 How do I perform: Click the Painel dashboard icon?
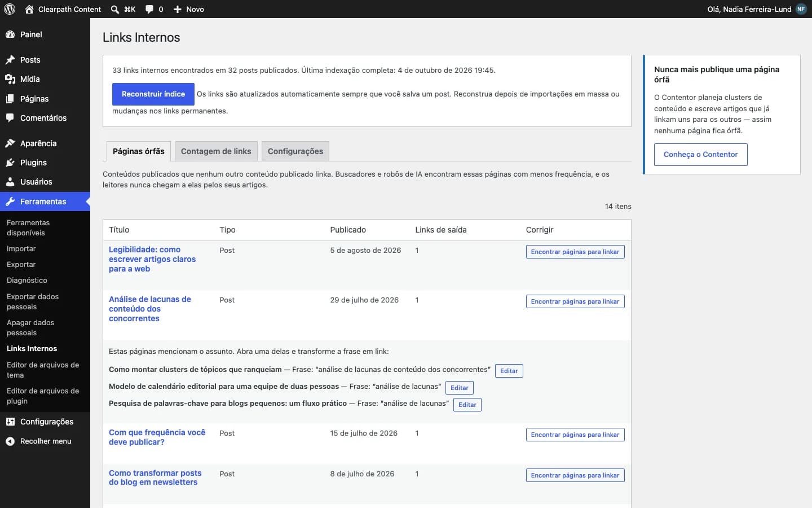coord(10,34)
